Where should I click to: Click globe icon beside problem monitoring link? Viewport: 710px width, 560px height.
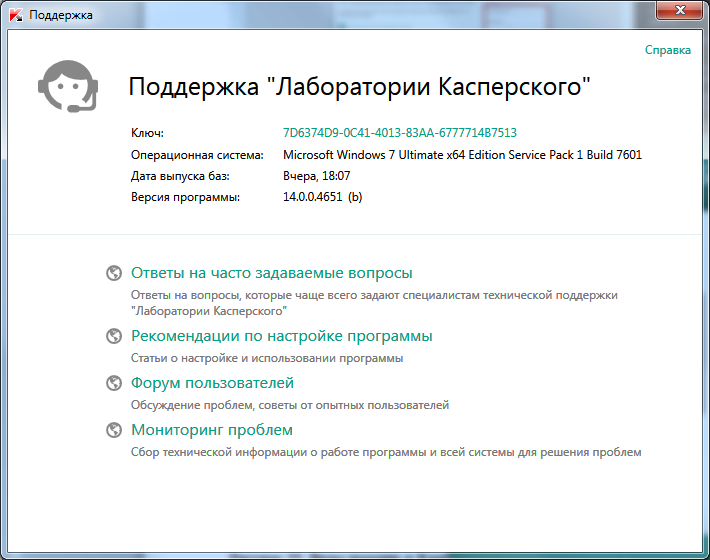pos(114,430)
